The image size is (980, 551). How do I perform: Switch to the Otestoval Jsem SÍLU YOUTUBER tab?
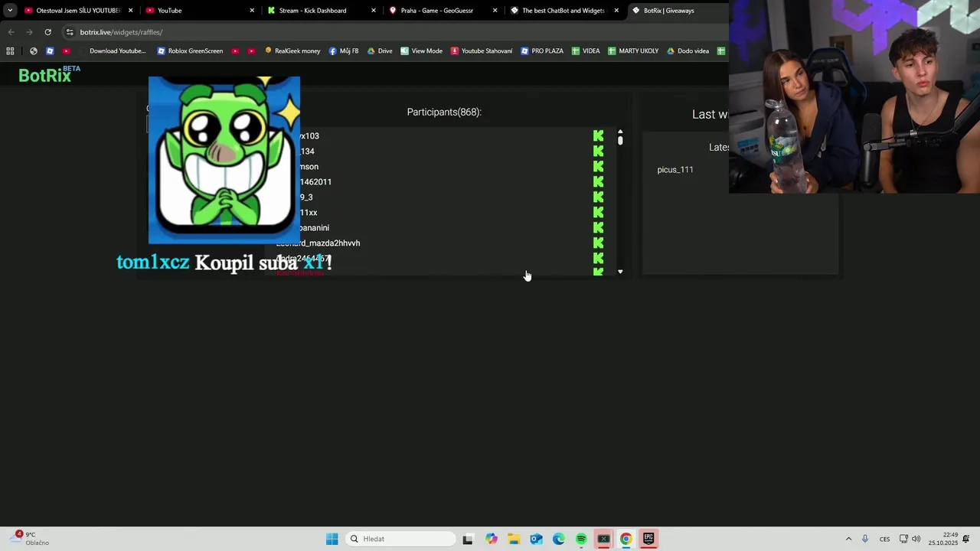(x=79, y=11)
